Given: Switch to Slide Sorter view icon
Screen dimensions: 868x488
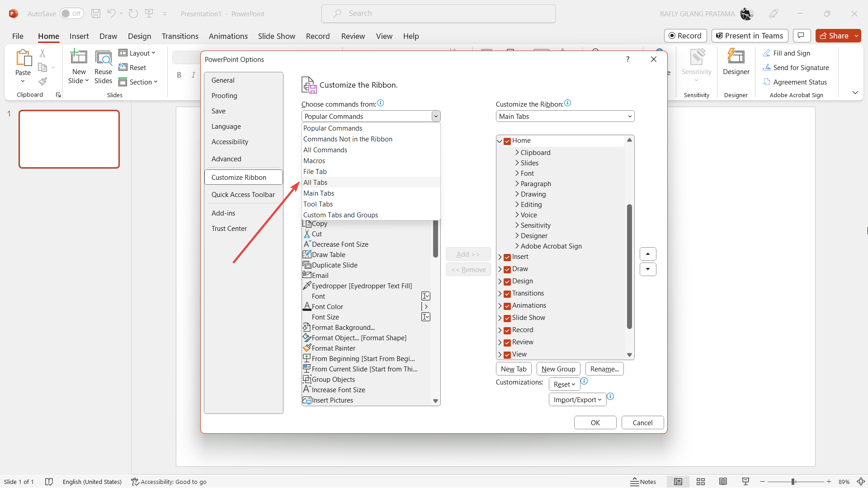Looking at the screenshot, I should tap(701, 482).
